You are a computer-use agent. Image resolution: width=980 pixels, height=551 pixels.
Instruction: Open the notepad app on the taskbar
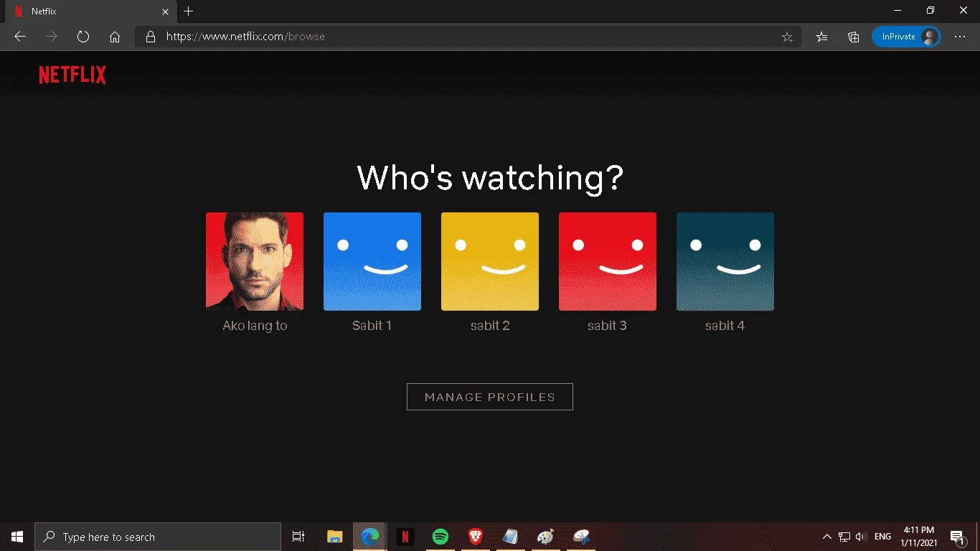pyautogui.click(x=511, y=537)
